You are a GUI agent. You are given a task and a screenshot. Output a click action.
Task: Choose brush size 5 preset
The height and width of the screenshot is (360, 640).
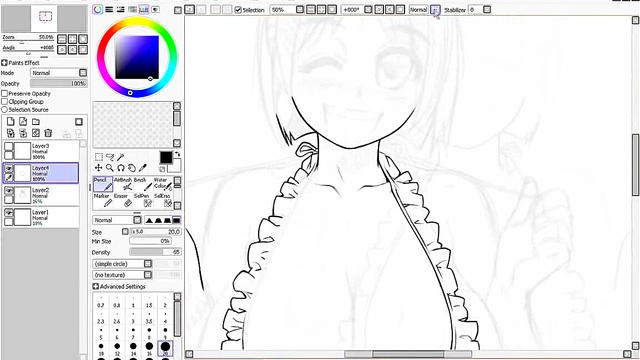(x=101, y=333)
